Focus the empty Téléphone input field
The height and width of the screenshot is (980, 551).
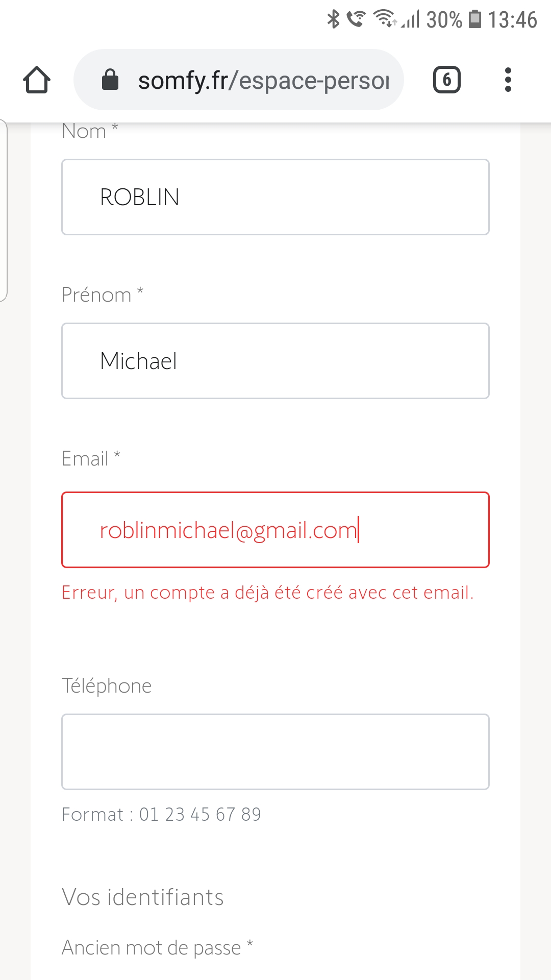click(x=275, y=752)
